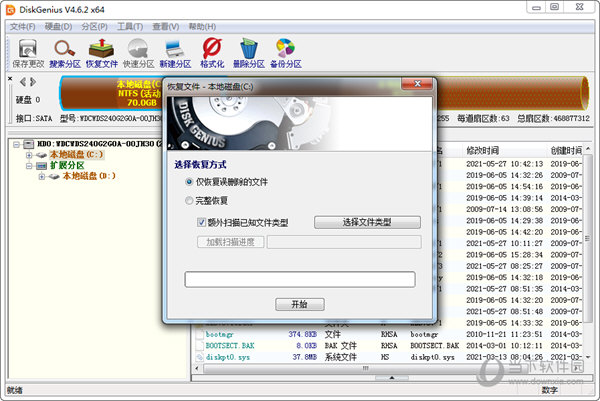The image size is (600, 401).
Task: Click the Quick Partition (快速分区) icon
Action: tap(138, 54)
